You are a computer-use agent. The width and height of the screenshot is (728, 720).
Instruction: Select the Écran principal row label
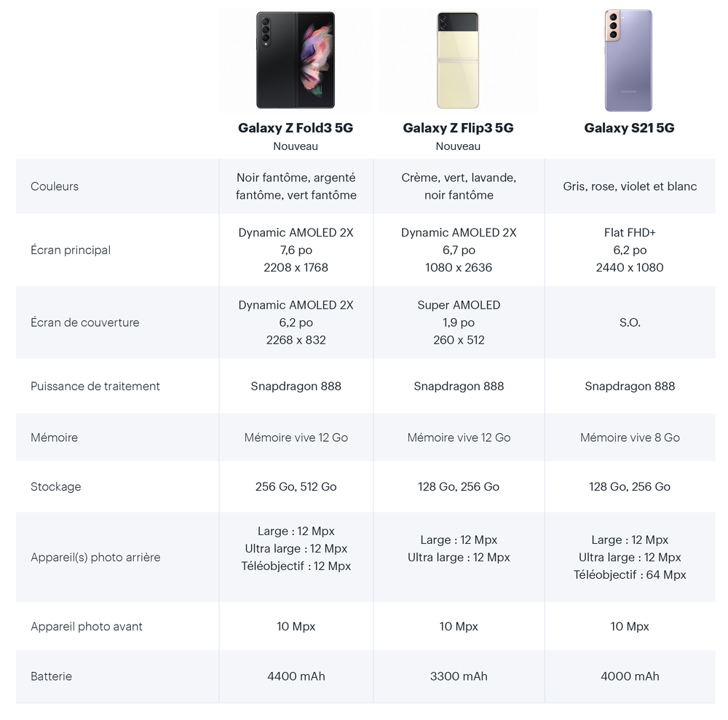pyautogui.click(x=71, y=250)
